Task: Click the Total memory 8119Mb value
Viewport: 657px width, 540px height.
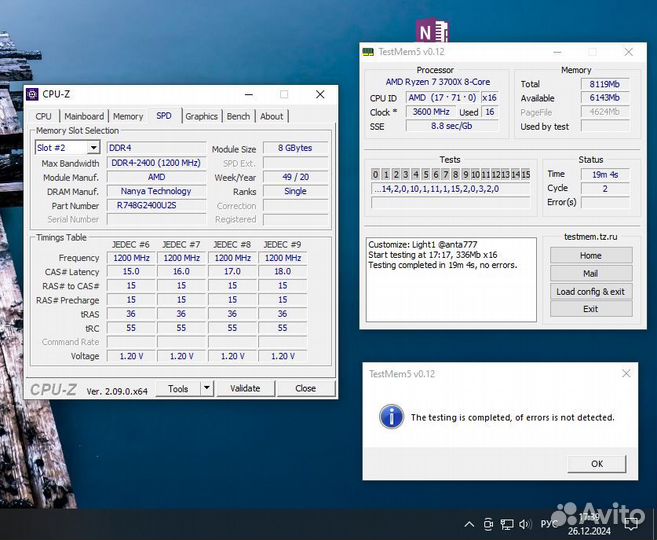Action: point(605,84)
